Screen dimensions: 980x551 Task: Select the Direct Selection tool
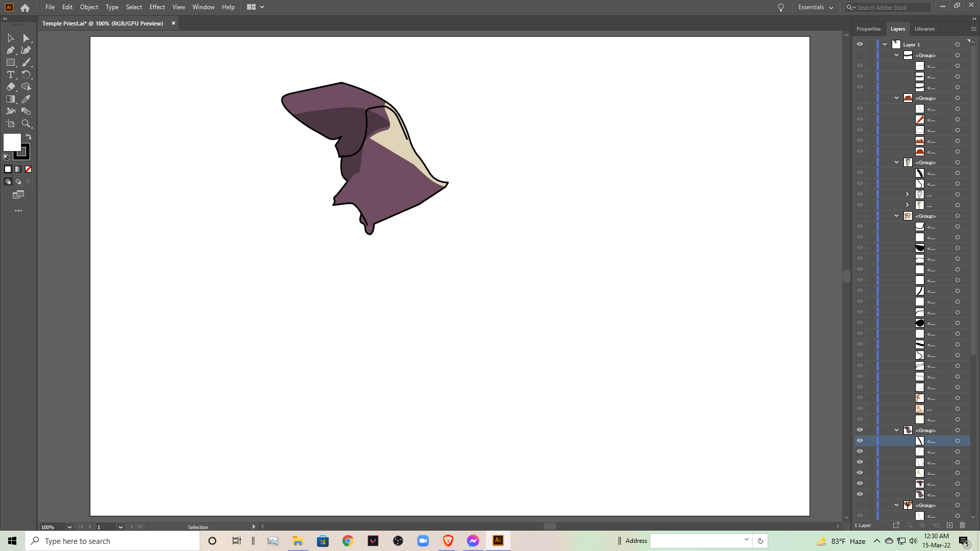pos(27,38)
